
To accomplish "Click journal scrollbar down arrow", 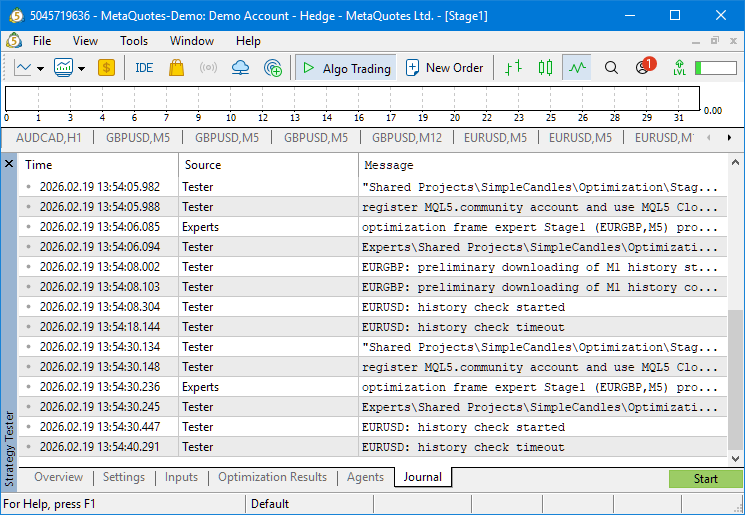I will (x=735, y=459).
